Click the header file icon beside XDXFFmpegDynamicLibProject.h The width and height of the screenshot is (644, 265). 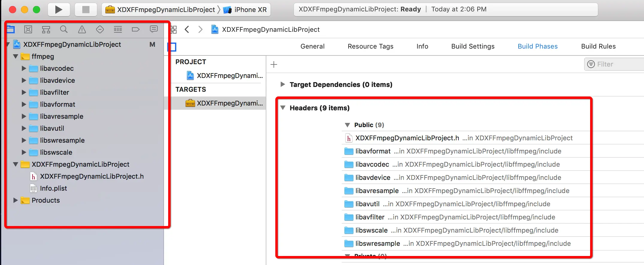click(34, 177)
